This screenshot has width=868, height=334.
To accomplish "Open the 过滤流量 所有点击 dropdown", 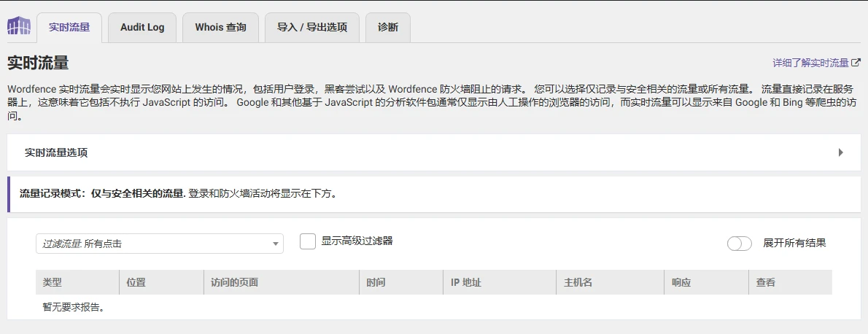I will tap(160, 243).
